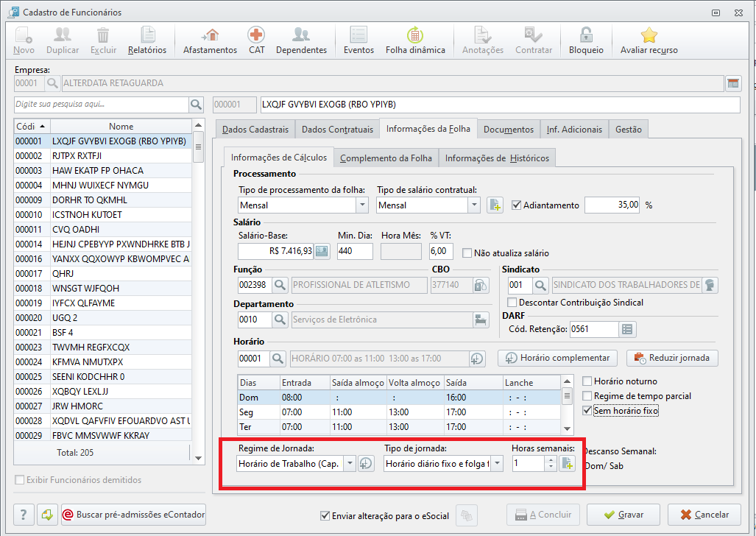Click the Horário complementar button

click(x=557, y=358)
